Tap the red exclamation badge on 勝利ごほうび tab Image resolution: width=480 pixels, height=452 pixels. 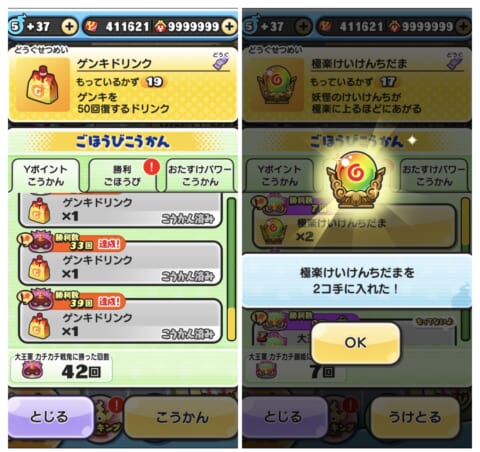(151, 167)
